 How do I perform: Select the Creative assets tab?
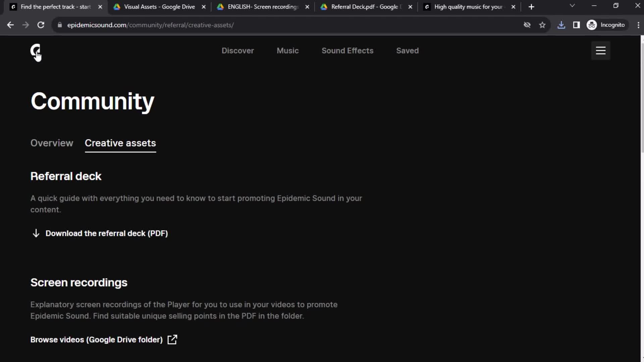pos(120,143)
